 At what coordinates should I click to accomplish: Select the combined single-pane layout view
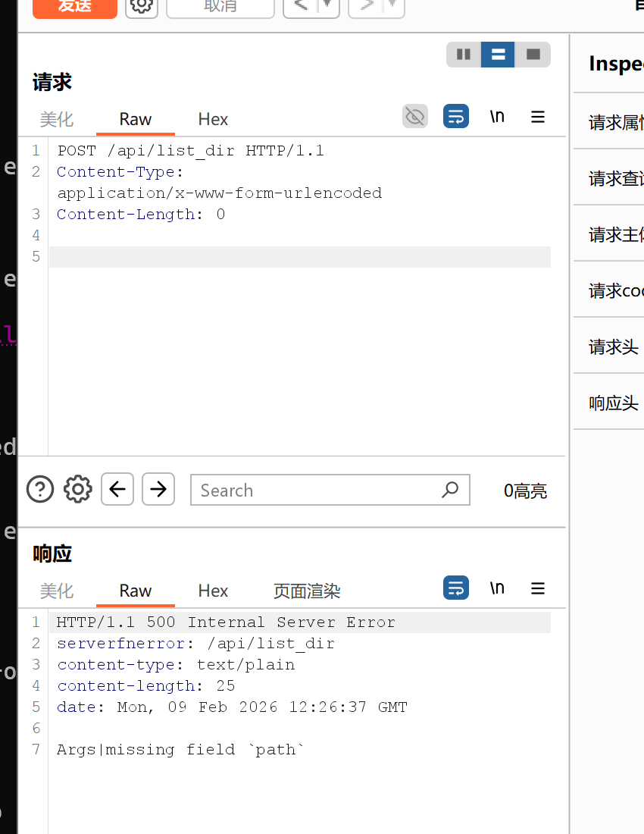click(533, 55)
